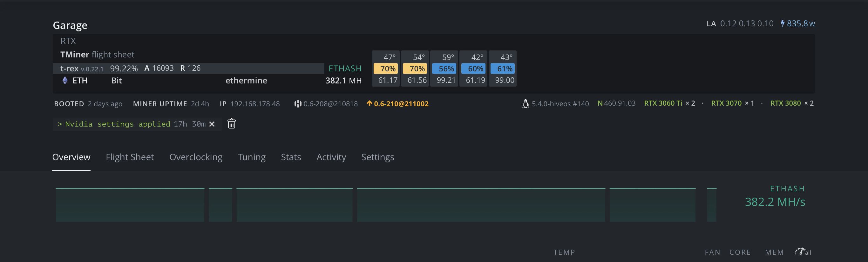Open the Overclocking tab
868x262 pixels.
[196, 157]
